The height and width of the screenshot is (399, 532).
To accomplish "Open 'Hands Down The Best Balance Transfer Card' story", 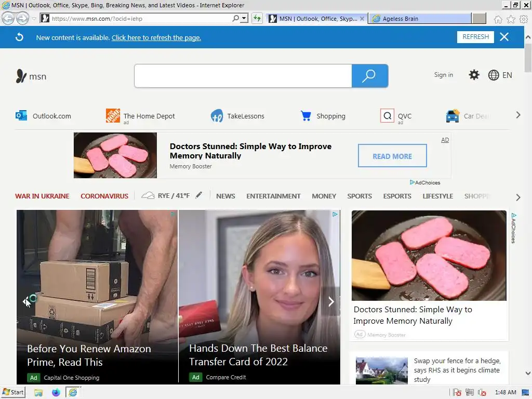I will click(x=258, y=355).
